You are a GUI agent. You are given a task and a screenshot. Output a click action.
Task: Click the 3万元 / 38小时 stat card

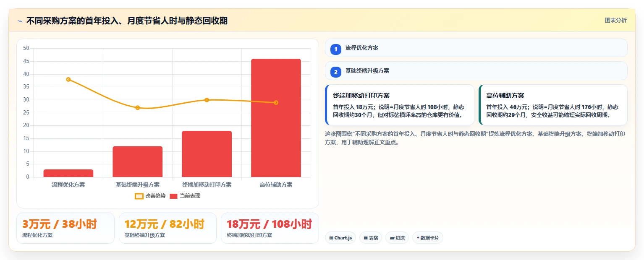(65, 228)
